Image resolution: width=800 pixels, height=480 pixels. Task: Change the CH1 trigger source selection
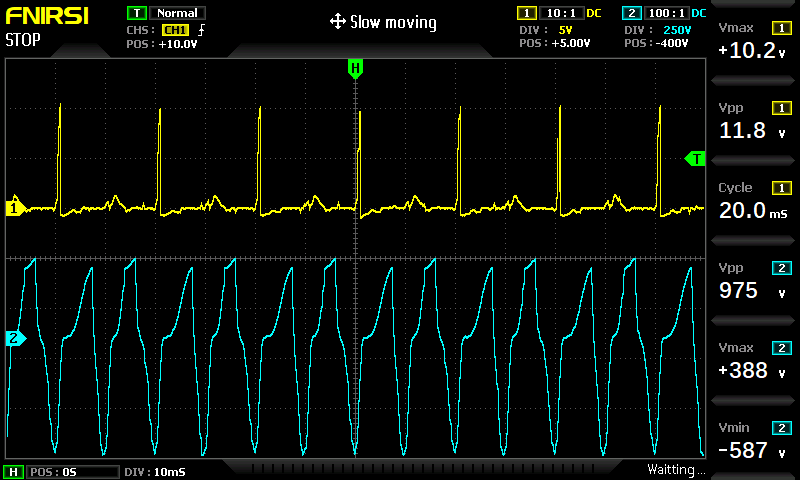pyautogui.click(x=175, y=29)
